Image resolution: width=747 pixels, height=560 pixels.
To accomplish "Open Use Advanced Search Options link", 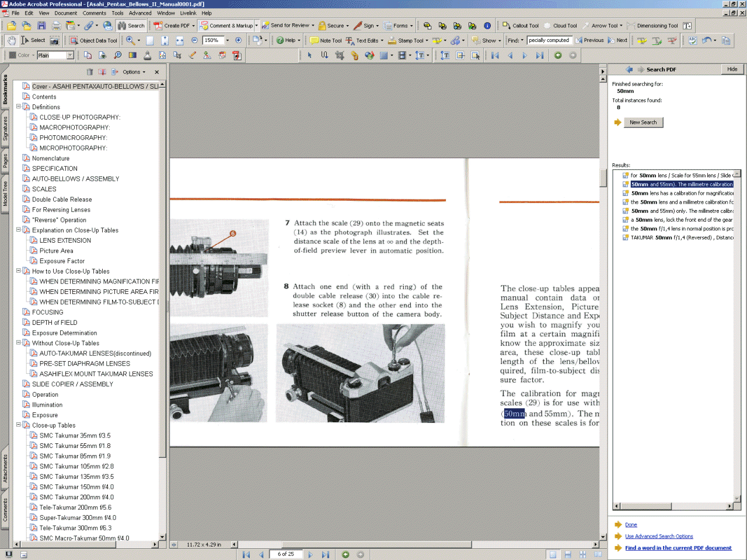I will pos(659,536).
